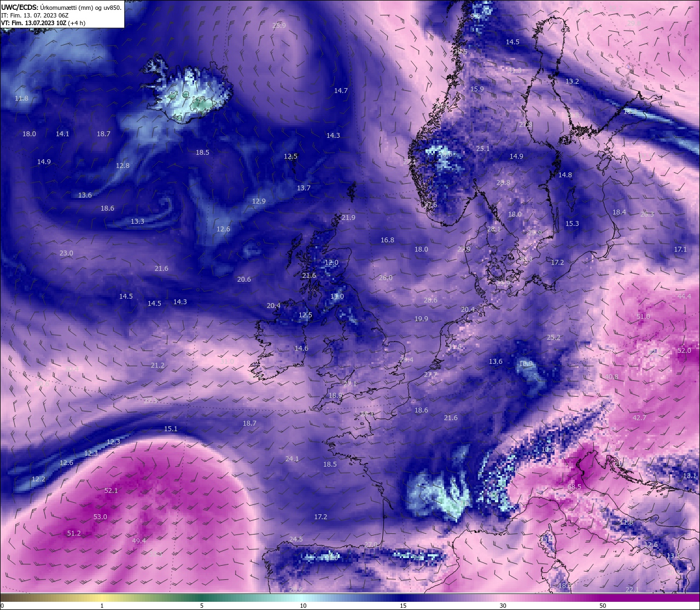700x610 pixels.
Task: Pick the 14.1 value label
Action: click(62, 133)
